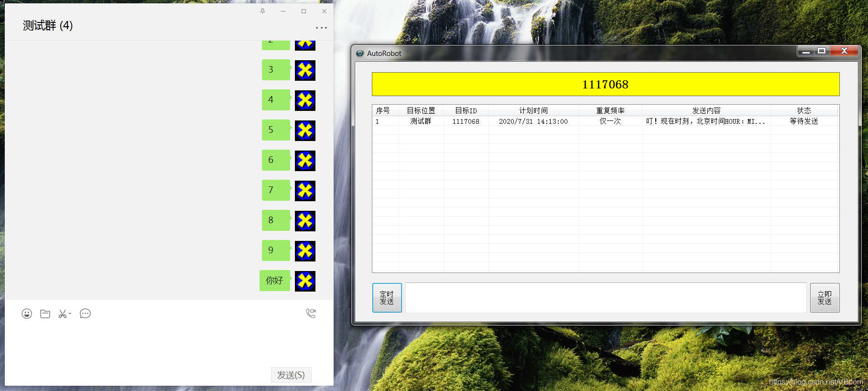The height and width of the screenshot is (391, 868).
Task: Sort by the 发送内容 column header
Action: 706,110
